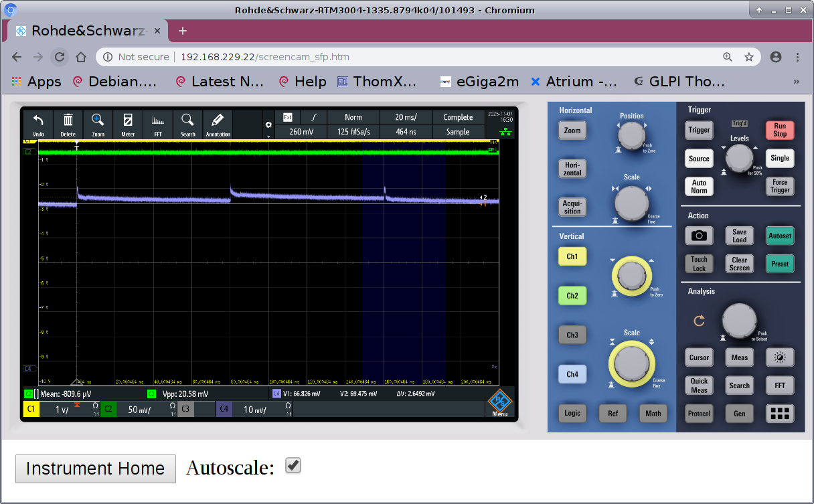The width and height of the screenshot is (814, 504).
Task: Open the FFT tool in toolbar
Action: point(158,124)
